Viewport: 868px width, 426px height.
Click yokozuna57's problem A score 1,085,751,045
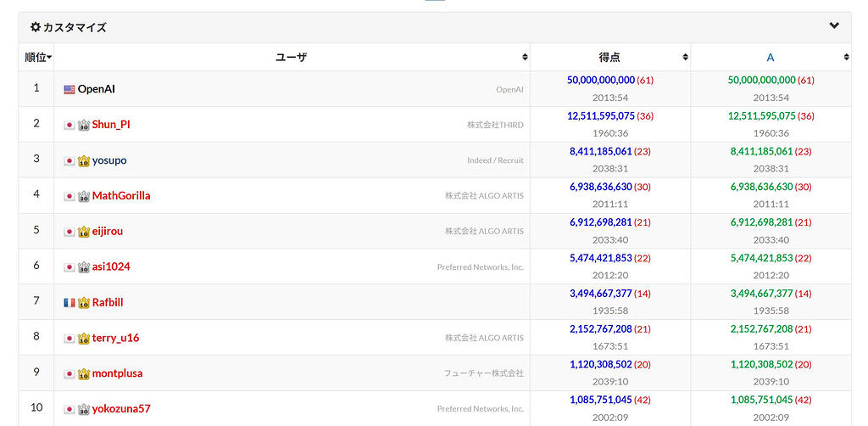point(762,400)
